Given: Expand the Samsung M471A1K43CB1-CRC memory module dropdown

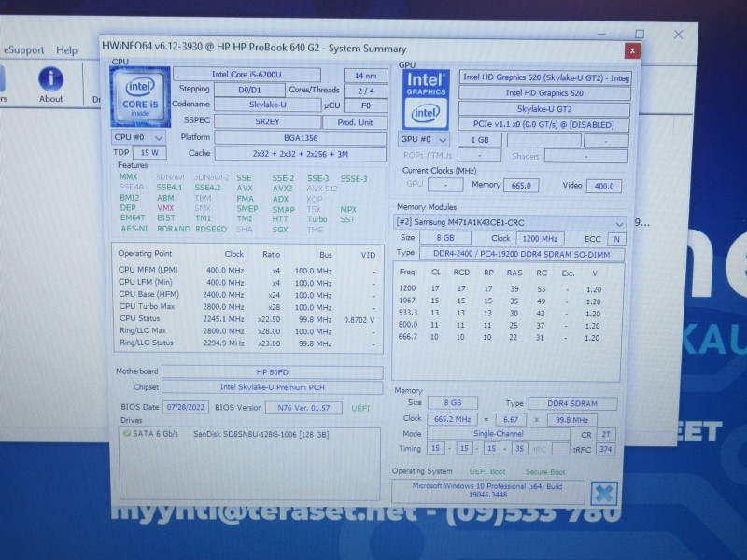Looking at the screenshot, I should click(509, 222).
